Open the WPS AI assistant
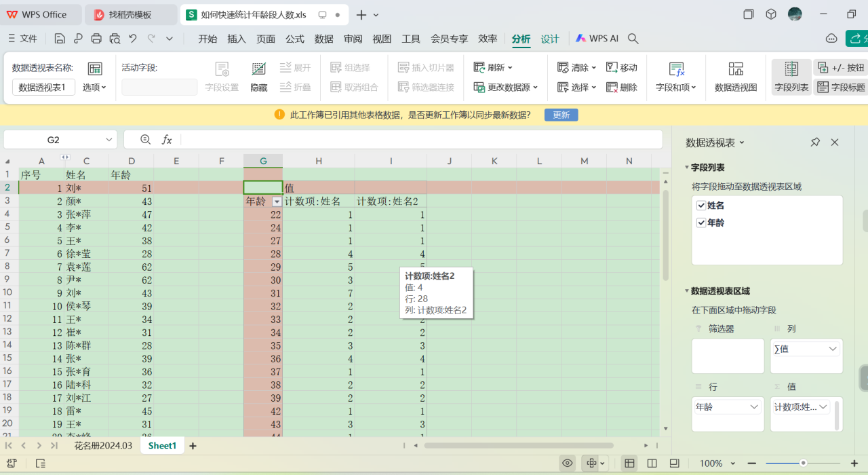The height and width of the screenshot is (475, 868). [597, 39]
